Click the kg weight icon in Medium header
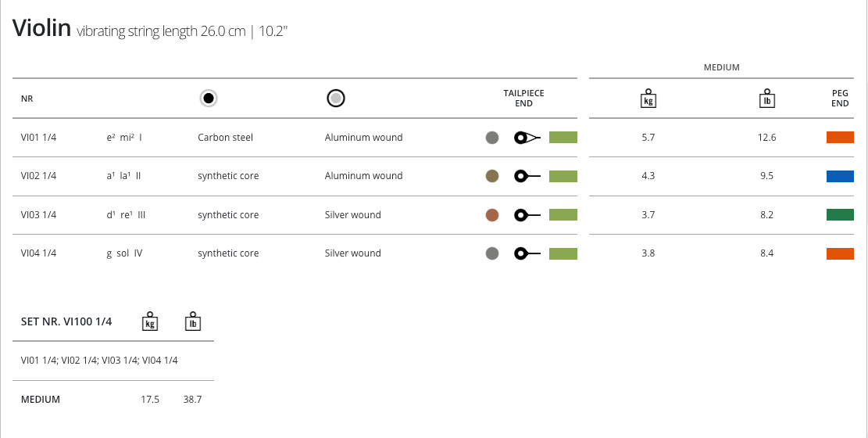 click(648, 99)
